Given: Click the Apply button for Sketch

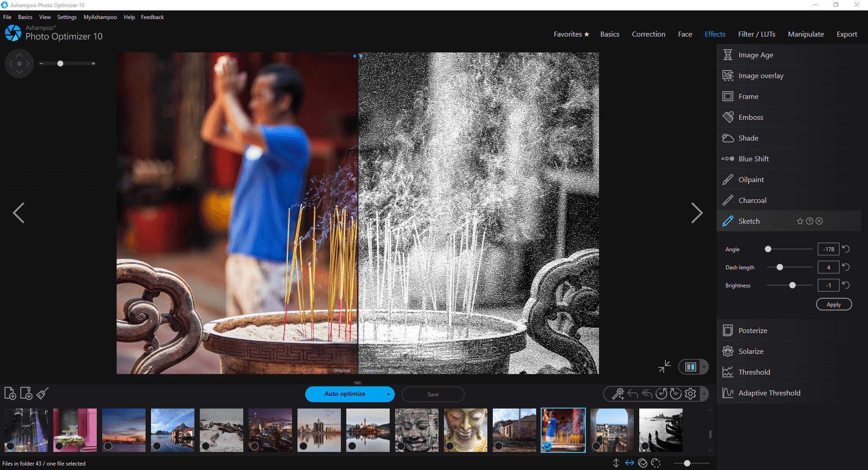Looking at the screenshot, I should coord(834,304).
